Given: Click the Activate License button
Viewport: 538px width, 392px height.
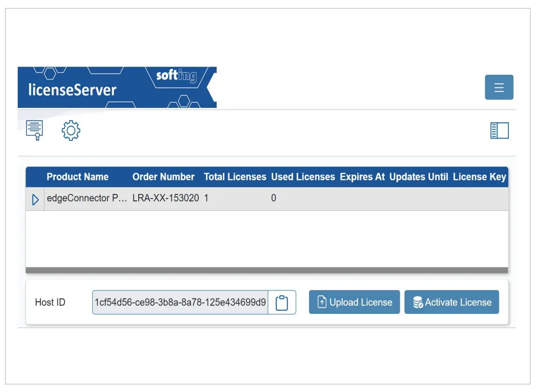Looking at the screenshot, I should [451, 302].
